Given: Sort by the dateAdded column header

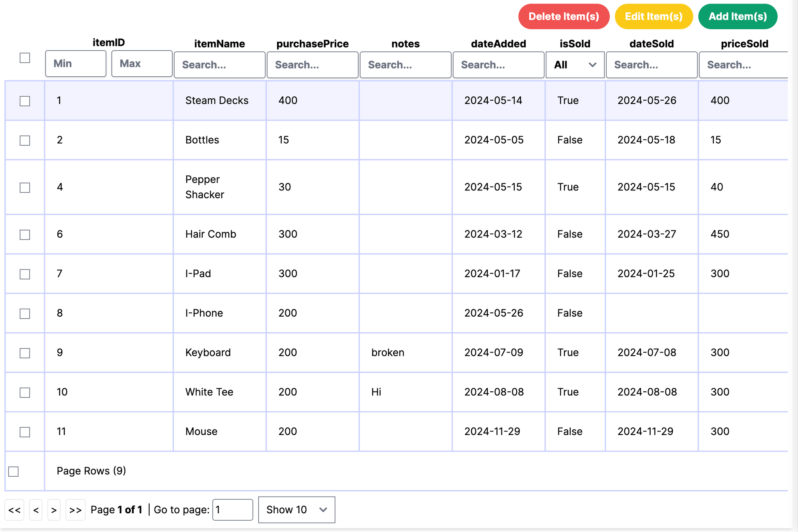Looking at the screenshot, I should tap(498, 44).
